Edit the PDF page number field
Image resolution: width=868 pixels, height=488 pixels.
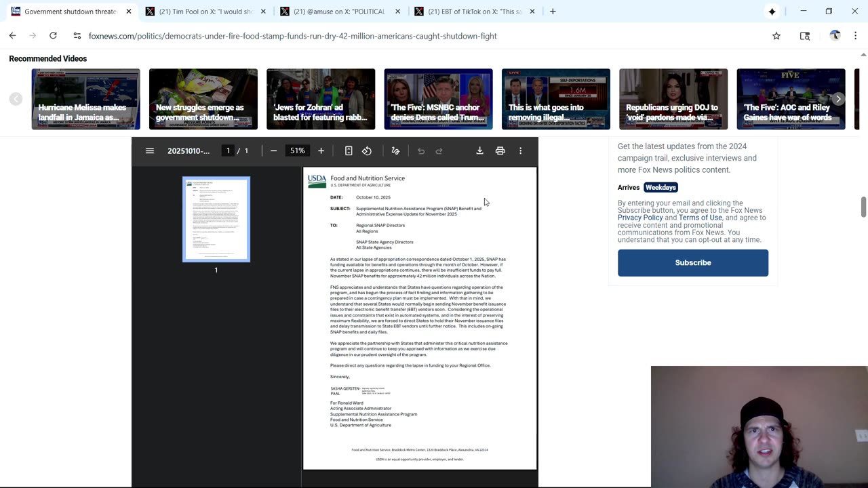coord(228,150)
